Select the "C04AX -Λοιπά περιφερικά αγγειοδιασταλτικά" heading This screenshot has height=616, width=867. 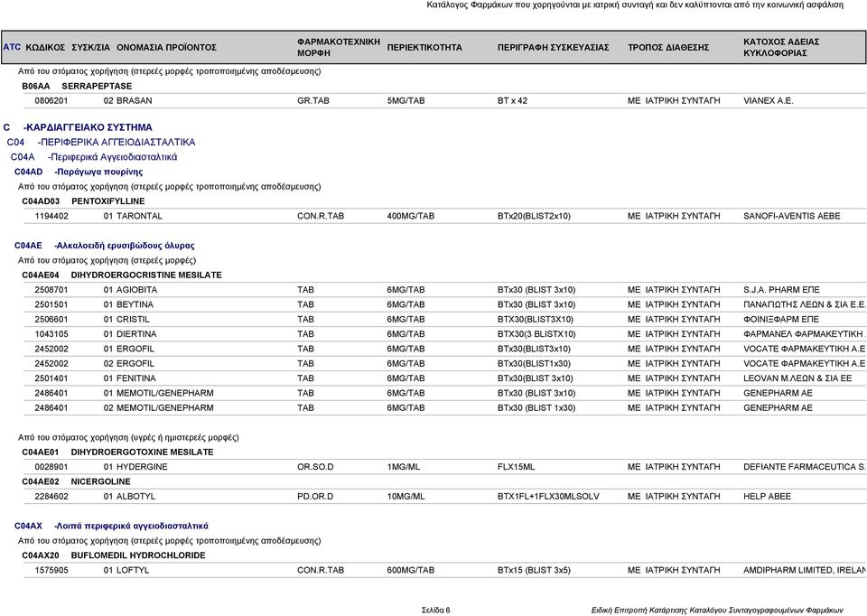[x=111, y=526]
